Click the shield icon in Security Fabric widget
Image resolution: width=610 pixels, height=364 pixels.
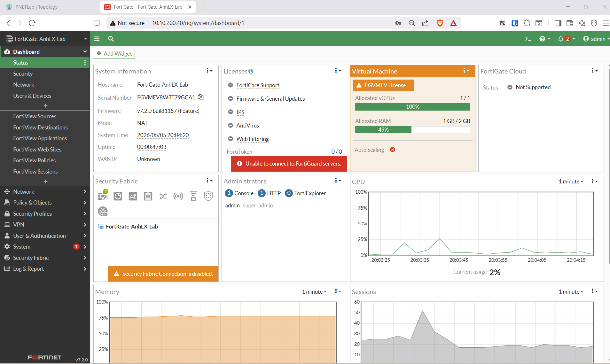tap(208, 196)
